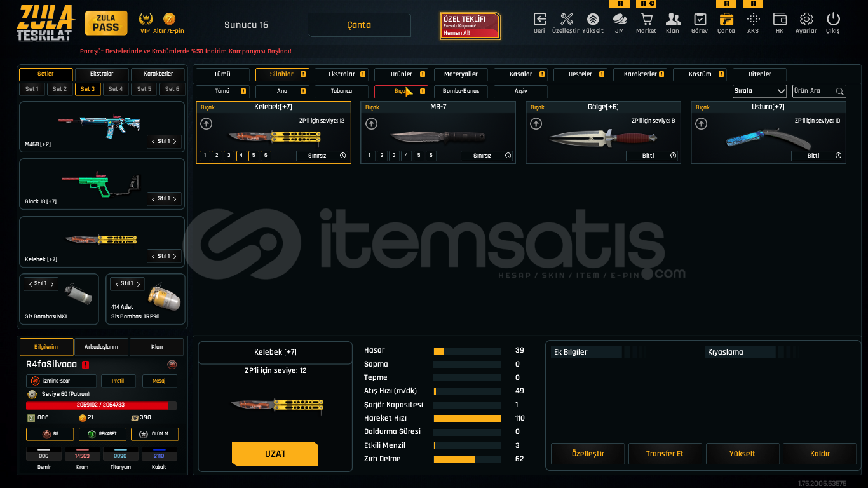Click upgrade arrow on Kelebek[+7] card
868x488 pixels.
pos(207,124)
